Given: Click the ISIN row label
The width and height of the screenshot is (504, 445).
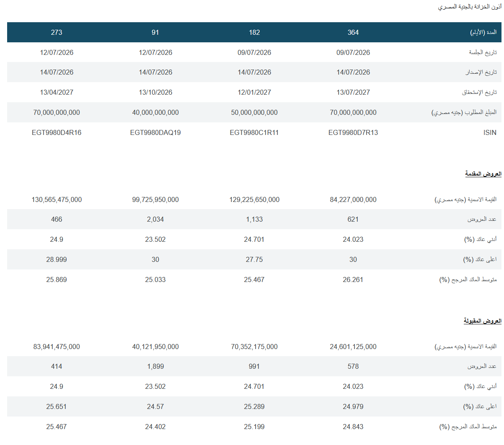Looking at the screenshot, I should (490, 132).
